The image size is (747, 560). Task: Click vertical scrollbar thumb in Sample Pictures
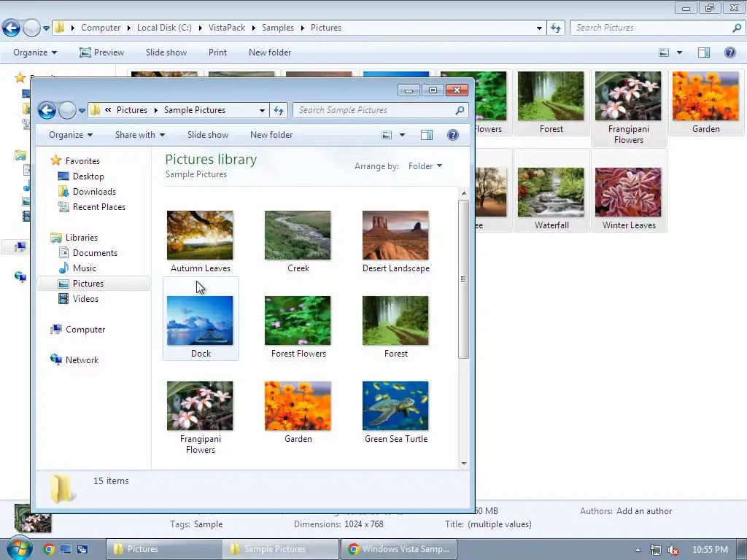463,279
